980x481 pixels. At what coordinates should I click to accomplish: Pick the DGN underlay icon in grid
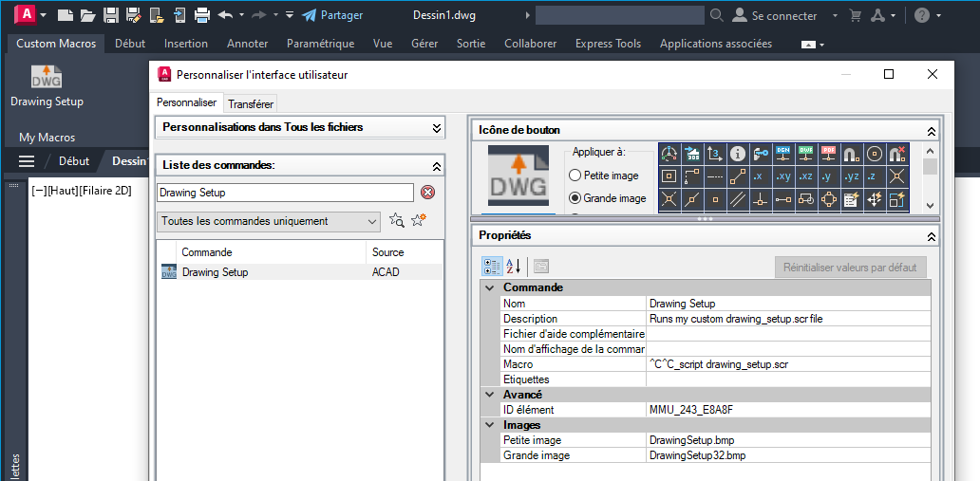(783, 153)
